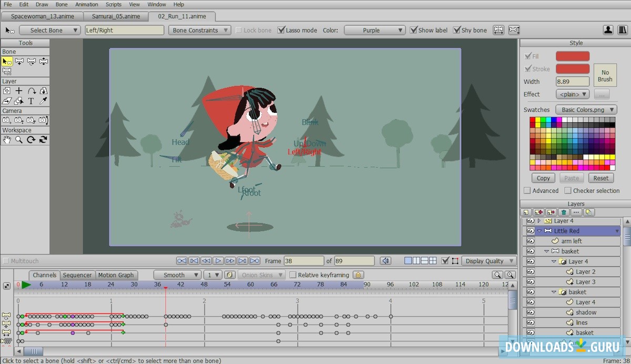Duplicate the layer using the copy layer icon

[x=588, y=212]
